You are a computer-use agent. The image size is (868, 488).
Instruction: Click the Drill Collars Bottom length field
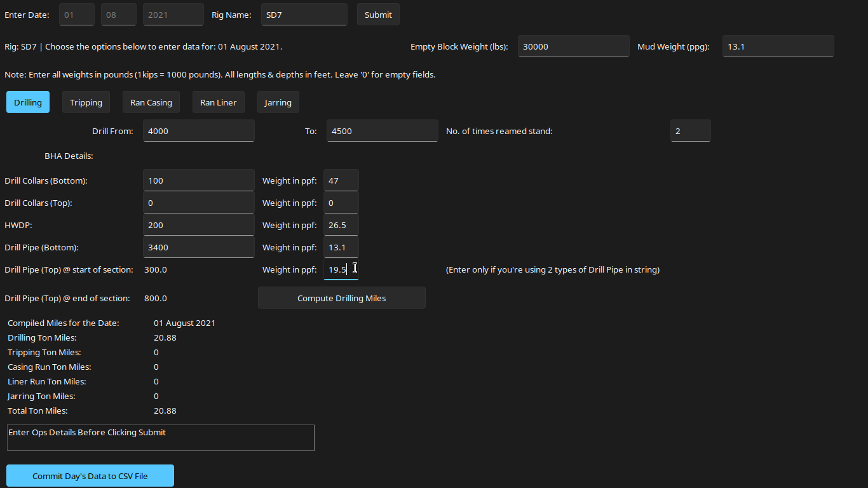tap(198, 180)
